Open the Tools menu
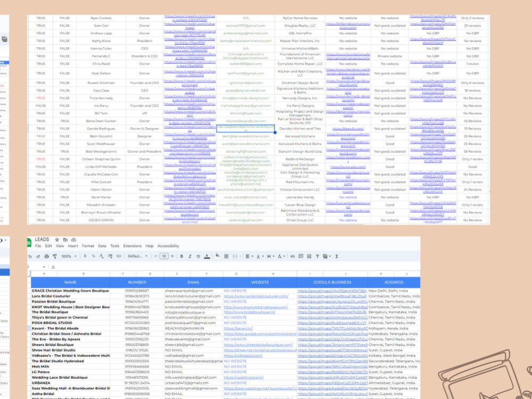 point(115,246)
